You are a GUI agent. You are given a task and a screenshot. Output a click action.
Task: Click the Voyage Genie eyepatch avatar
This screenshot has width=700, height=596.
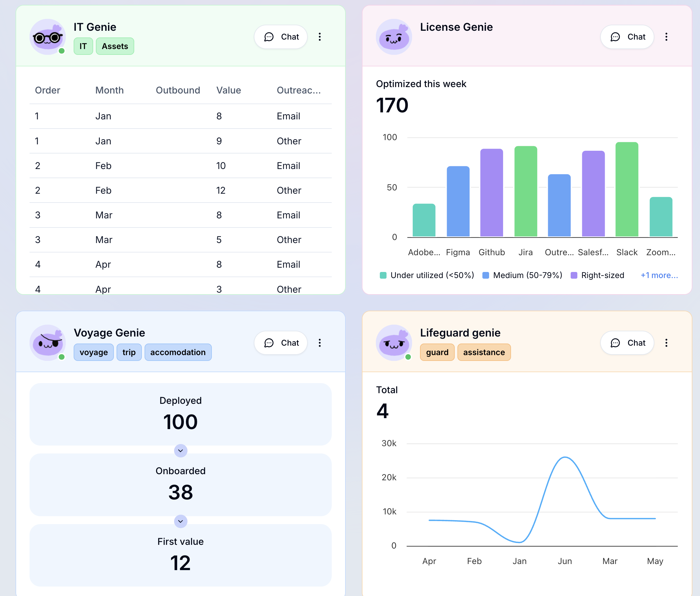pyautogui.click(x=47, y=343)
